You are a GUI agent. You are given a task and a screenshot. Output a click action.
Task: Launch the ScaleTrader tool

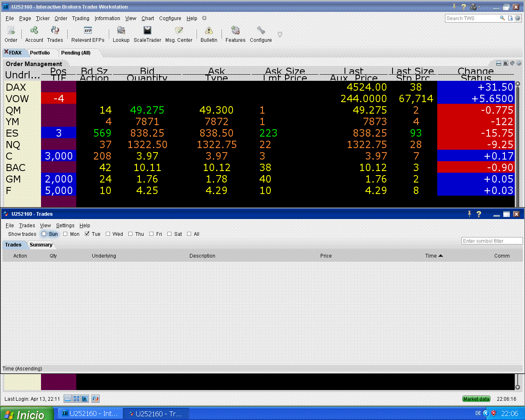(147, 30)
